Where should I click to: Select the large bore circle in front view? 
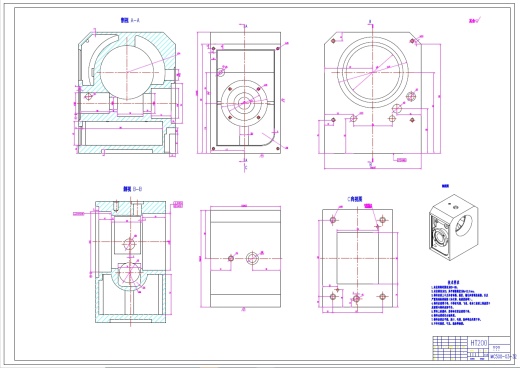pyautogui.click(x=372, y=72)
